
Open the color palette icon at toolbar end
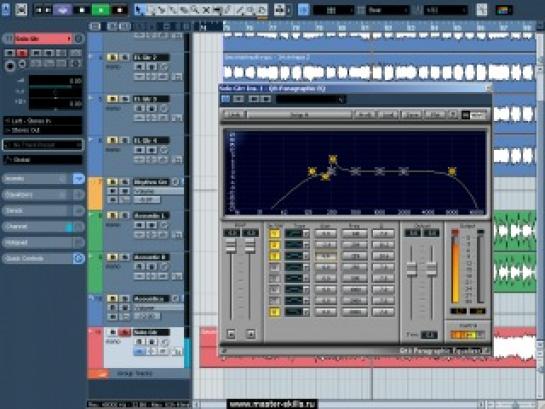point(503,10)
